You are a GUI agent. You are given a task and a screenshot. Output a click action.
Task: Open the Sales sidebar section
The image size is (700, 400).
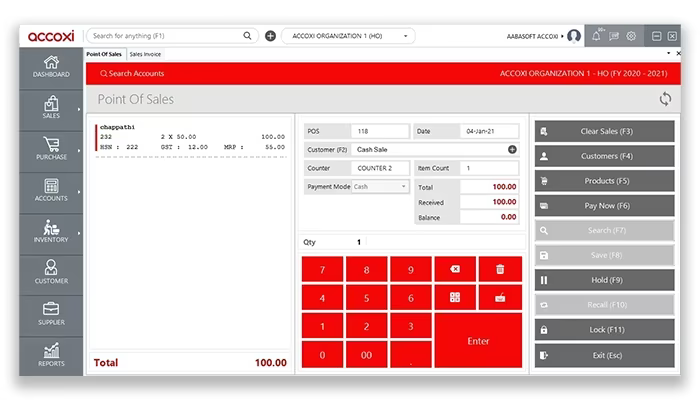click(51, 108)
